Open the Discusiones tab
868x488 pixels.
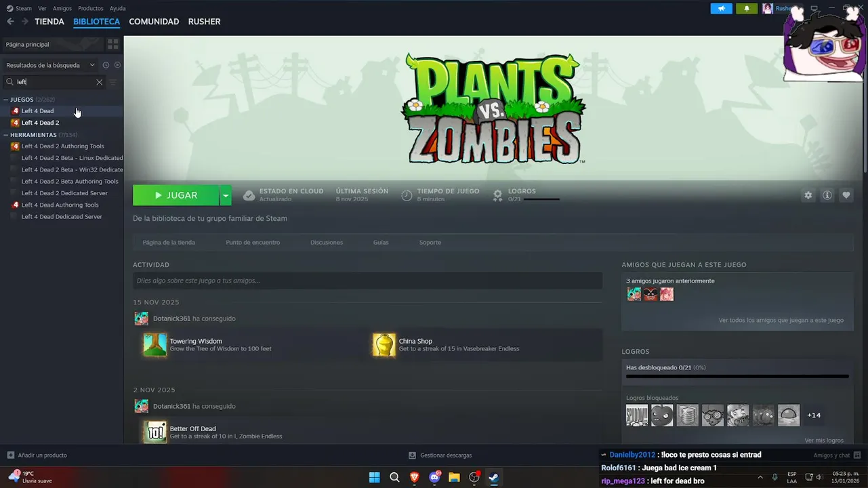pyautogui.click(x=327, y=243)
